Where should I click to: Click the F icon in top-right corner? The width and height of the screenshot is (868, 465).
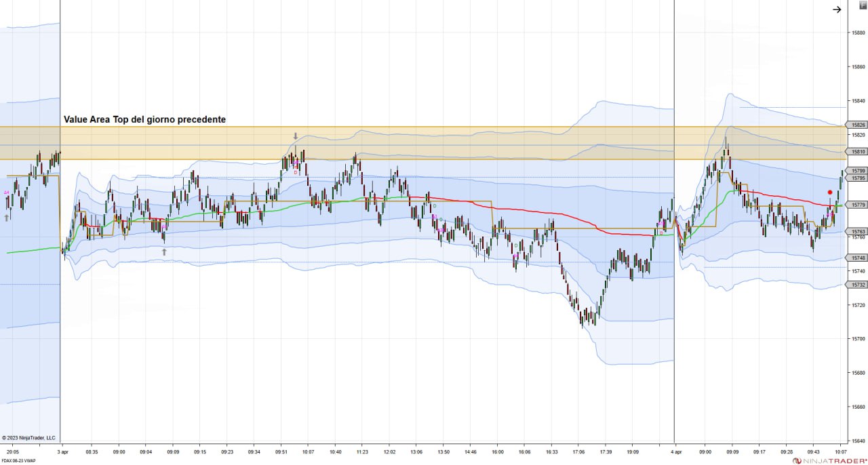pos(863,5)
